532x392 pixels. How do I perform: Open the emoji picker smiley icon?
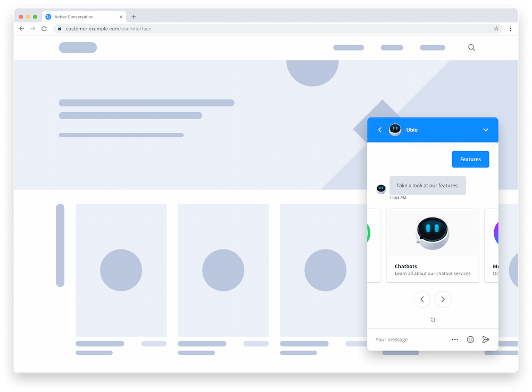click(x=470, y=339)
